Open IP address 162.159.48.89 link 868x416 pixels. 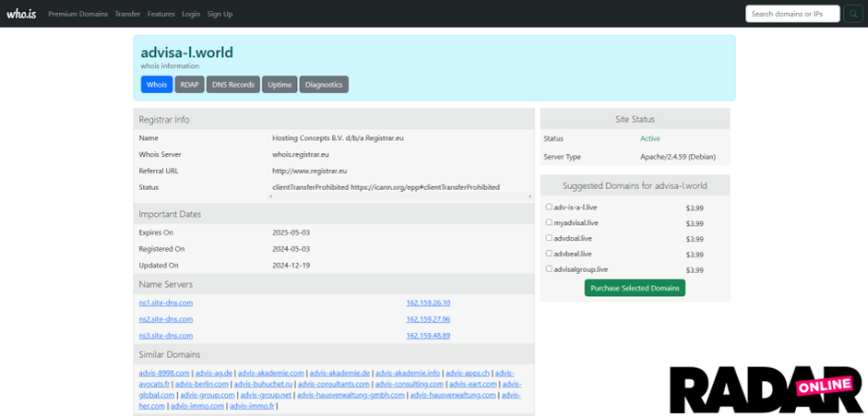click(x=428, y=335)
